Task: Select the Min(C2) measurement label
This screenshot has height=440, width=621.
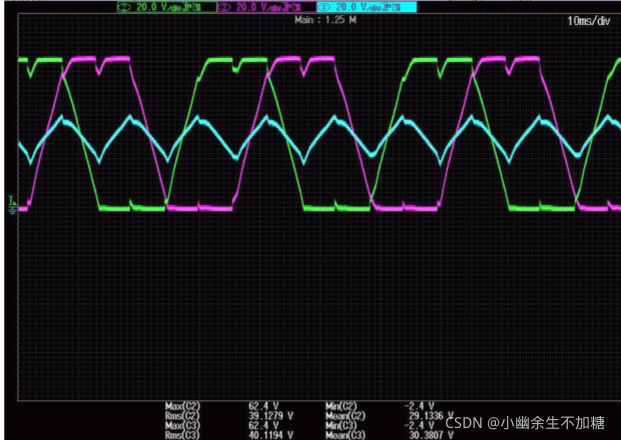Action: [341, 406]
